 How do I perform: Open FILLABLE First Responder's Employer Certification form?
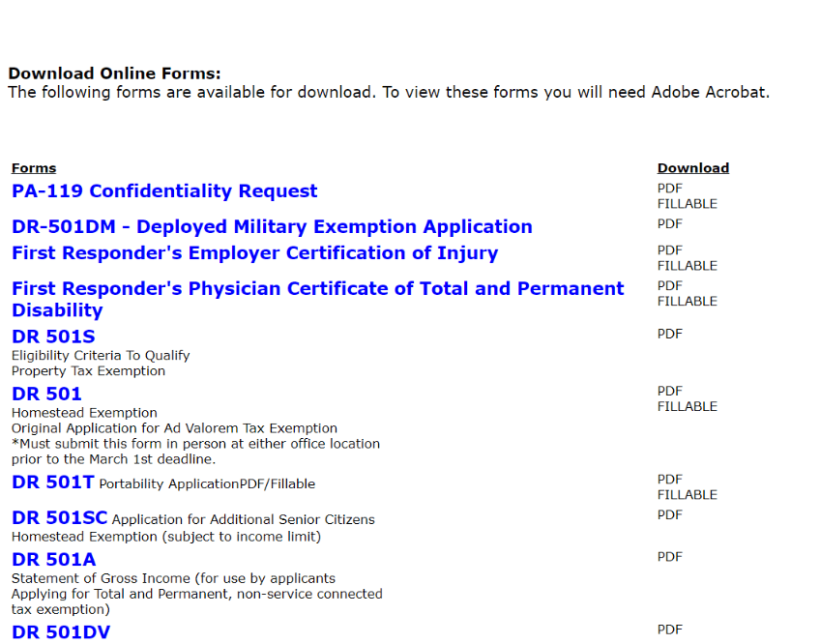(x=688, y=266)
